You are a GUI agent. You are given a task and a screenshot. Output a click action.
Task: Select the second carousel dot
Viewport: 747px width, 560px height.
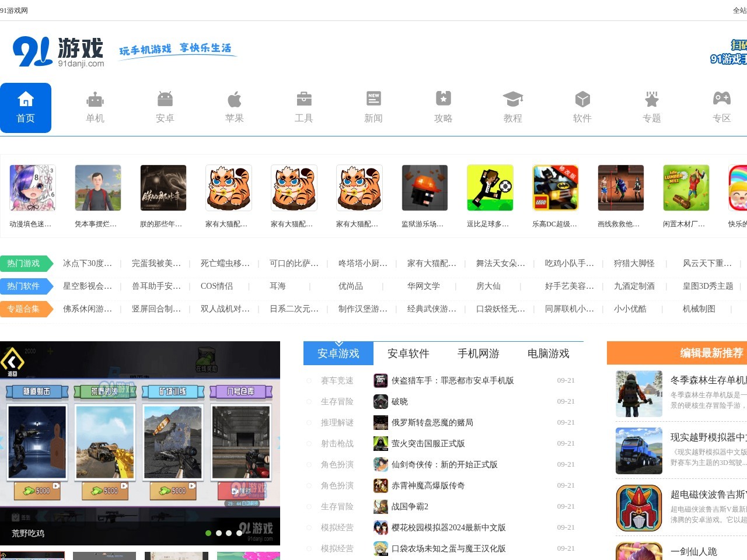click(219, 533)
